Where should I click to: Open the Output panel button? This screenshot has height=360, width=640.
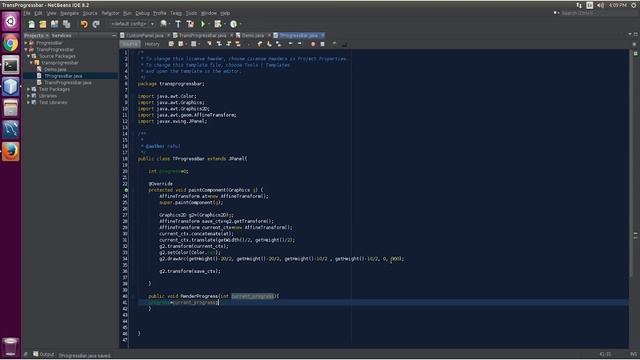pyautogui.click(x=44, y=354)
